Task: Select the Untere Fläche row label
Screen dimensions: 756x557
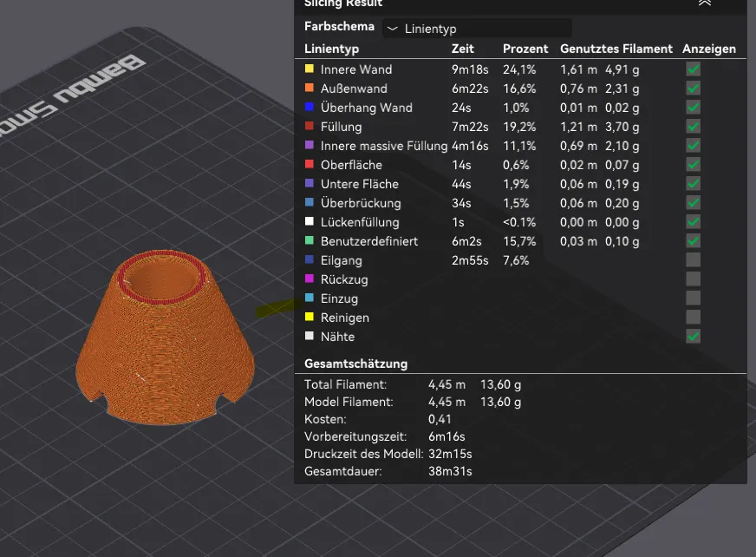Action: pyautogui.click(x=360, y=184)
